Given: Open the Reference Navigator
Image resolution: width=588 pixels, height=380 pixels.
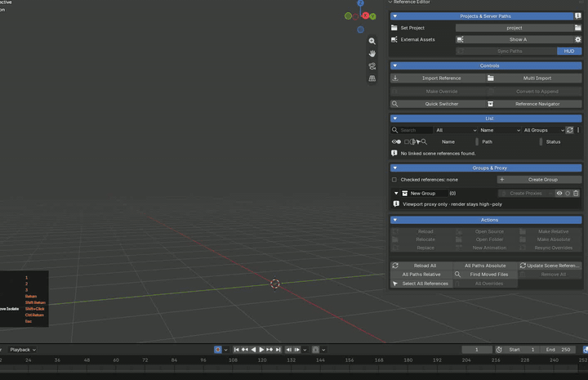Looking at the screenshot, I should click(533, 104).
